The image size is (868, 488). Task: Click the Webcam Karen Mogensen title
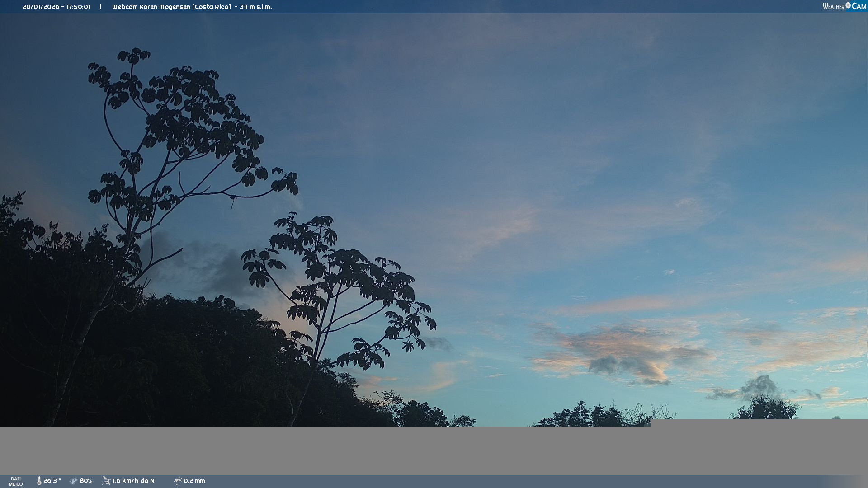(x=151, y=7)
